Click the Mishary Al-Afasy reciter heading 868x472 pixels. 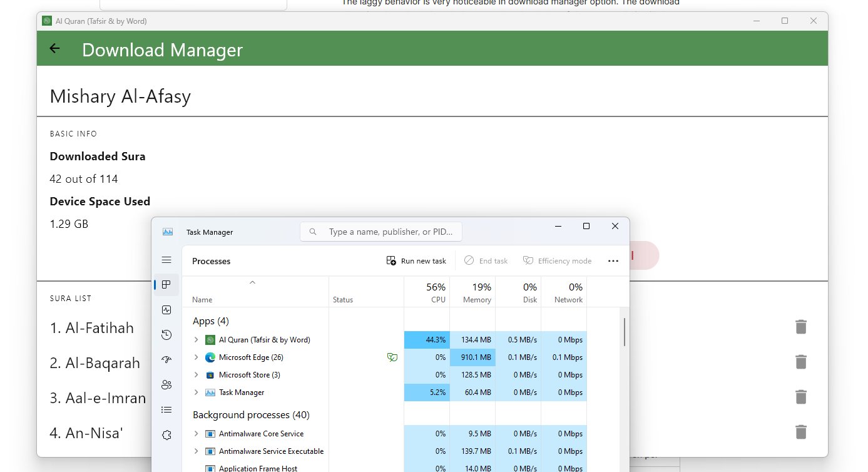tap(120, 96)
